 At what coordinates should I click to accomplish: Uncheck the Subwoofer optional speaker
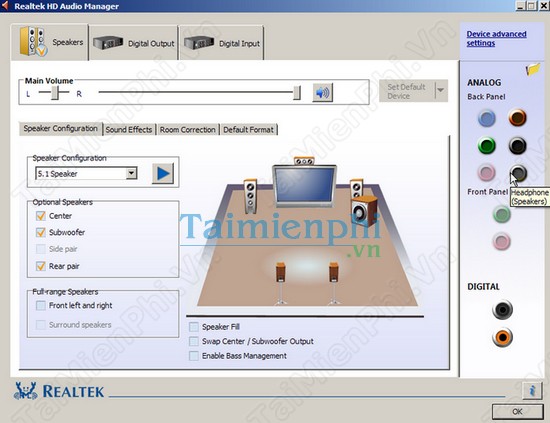tap(41, 232)
